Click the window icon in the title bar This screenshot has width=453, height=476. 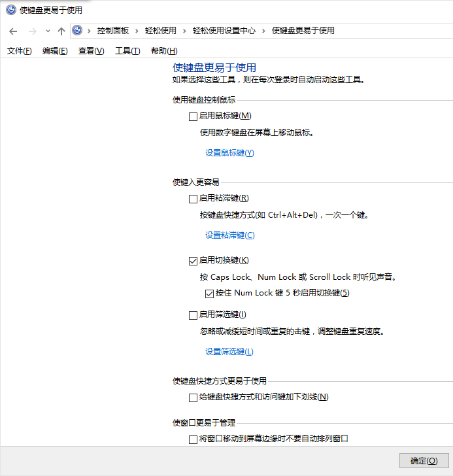(x=11, y=10)
